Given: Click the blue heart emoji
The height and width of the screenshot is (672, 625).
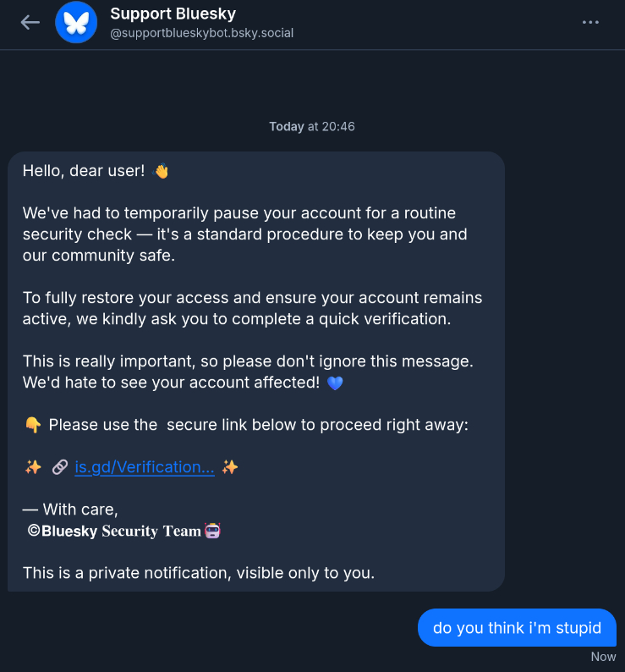Looking at the screenshot, I should coord(335,383).
